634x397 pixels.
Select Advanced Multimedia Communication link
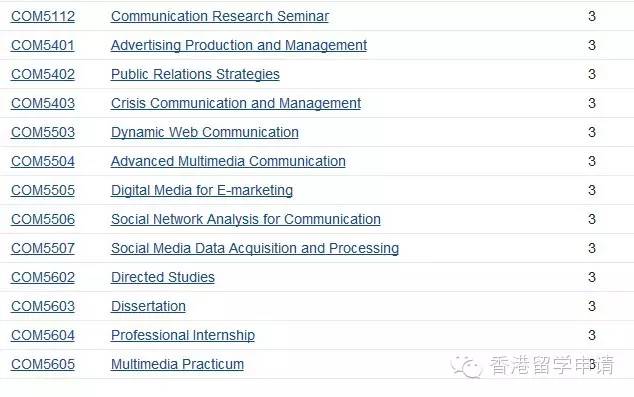coord(228,162)
